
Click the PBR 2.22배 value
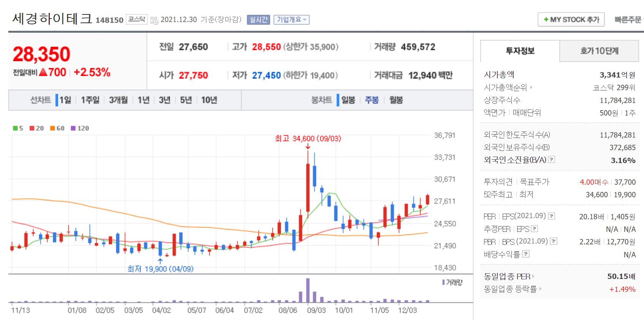[590, 242]
